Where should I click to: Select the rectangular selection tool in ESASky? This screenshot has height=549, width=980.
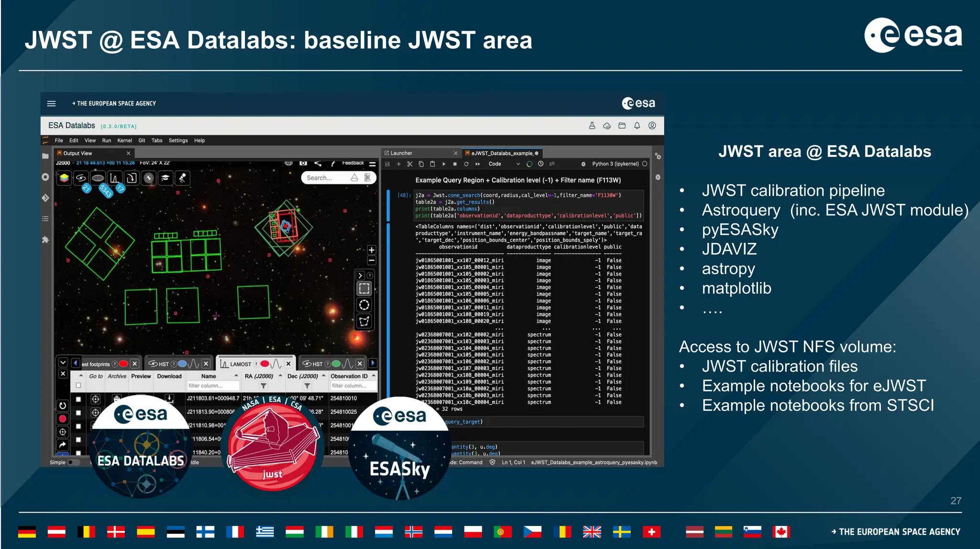click(364, 289)
